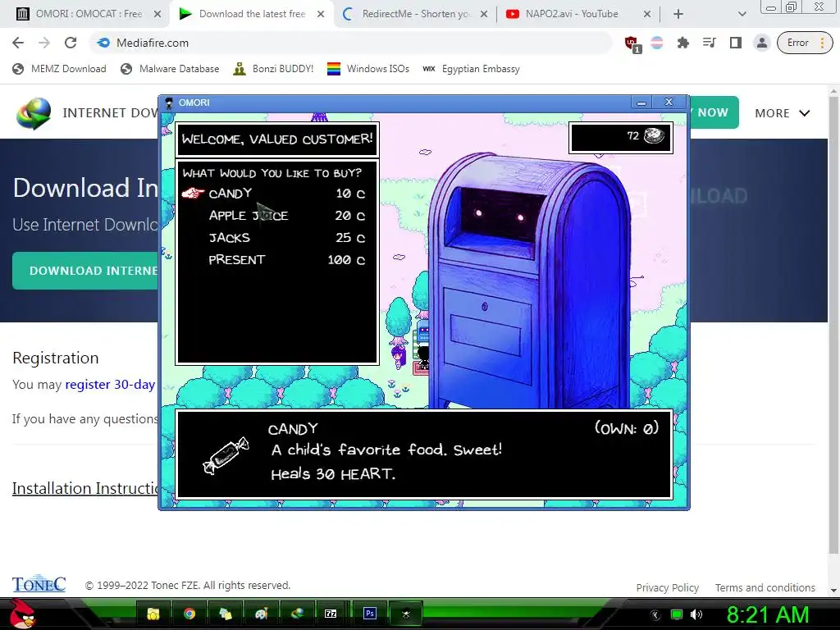
Task: Click the green DOWNLOAD INTERNE button
Action: (85, 271)
